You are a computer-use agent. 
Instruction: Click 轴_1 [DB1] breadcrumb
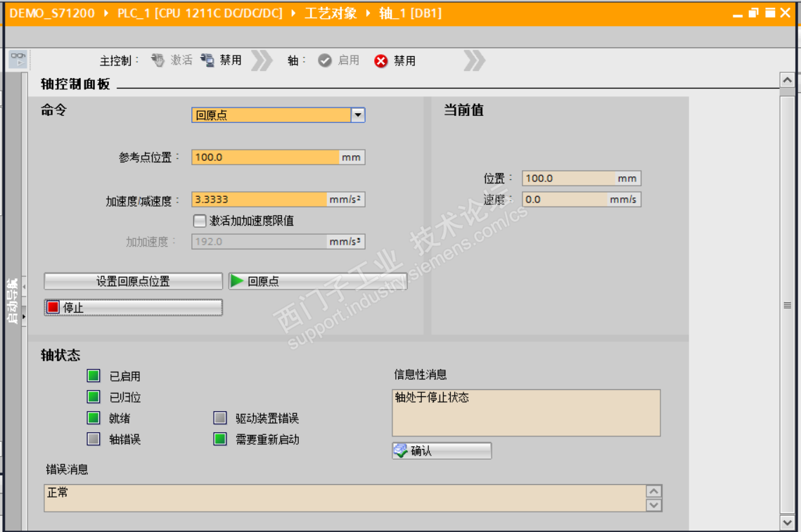pyautogui.click(x=410, y=13)
